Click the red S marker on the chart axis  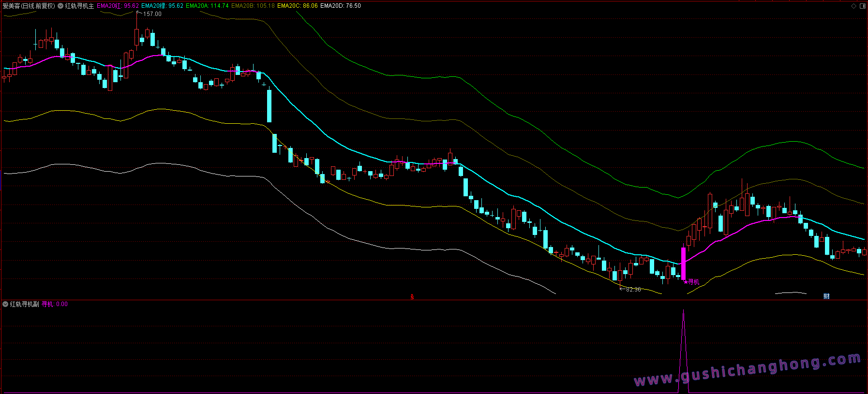(412, 297)
